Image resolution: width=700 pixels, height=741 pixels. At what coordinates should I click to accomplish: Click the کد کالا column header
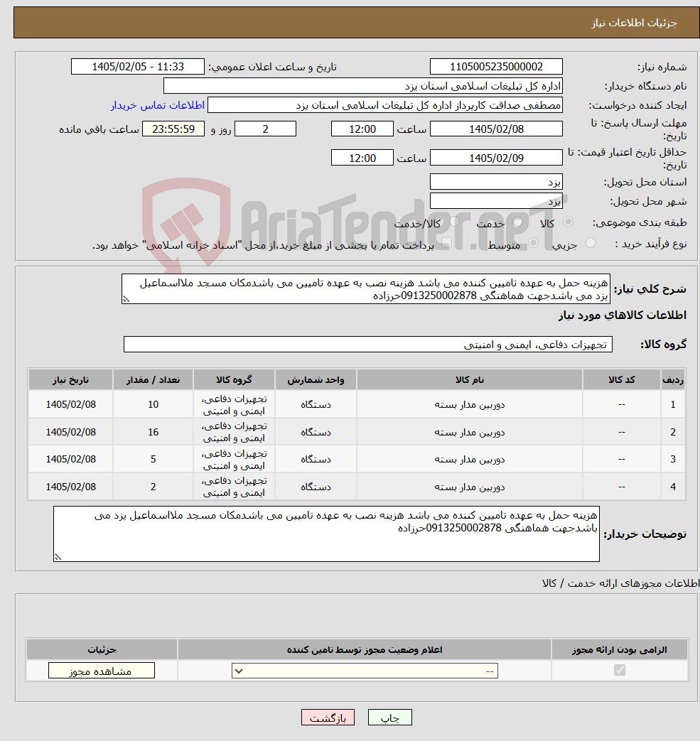click(621, 380)
